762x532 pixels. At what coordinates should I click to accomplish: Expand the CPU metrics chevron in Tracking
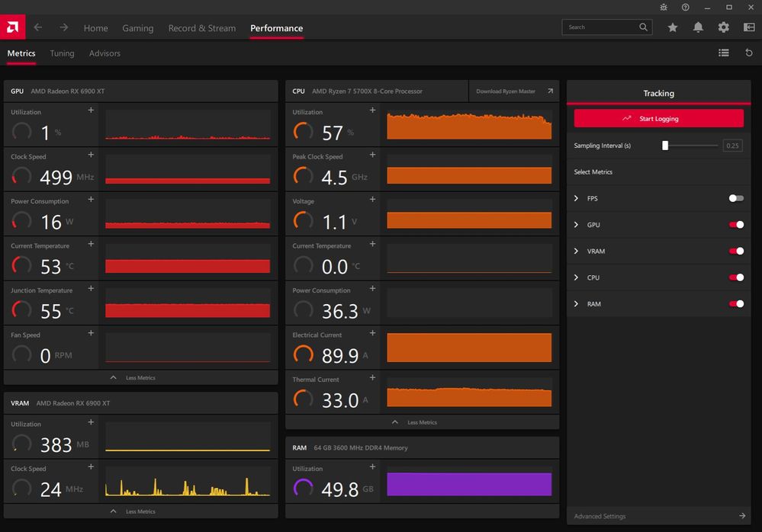577,277
